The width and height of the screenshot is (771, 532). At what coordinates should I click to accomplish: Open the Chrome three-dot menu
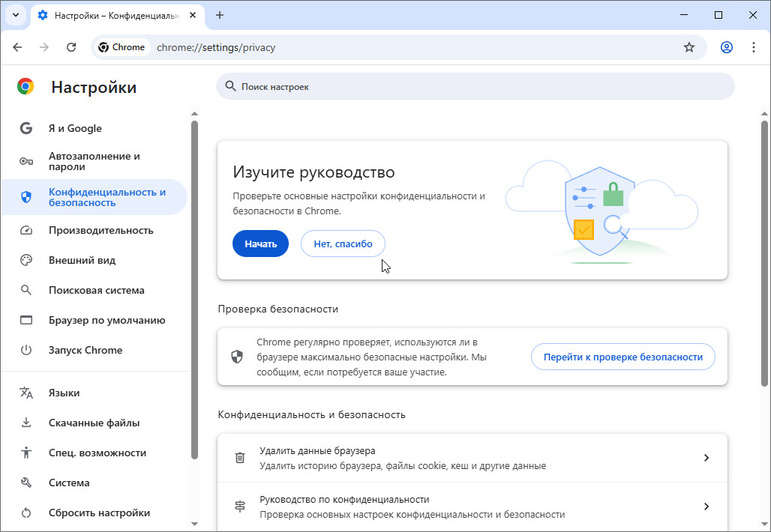[754, 47]
